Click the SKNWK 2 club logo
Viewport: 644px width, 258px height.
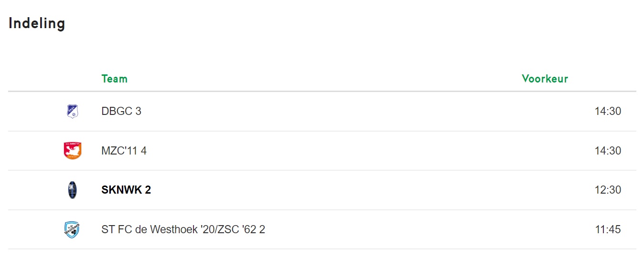pos(72,190)
